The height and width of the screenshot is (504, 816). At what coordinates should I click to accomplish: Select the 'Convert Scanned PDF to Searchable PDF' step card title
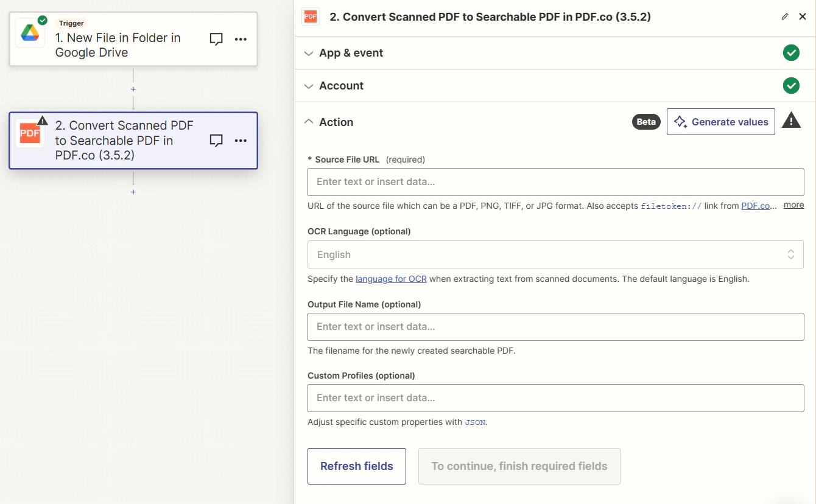tap(124, 141)
